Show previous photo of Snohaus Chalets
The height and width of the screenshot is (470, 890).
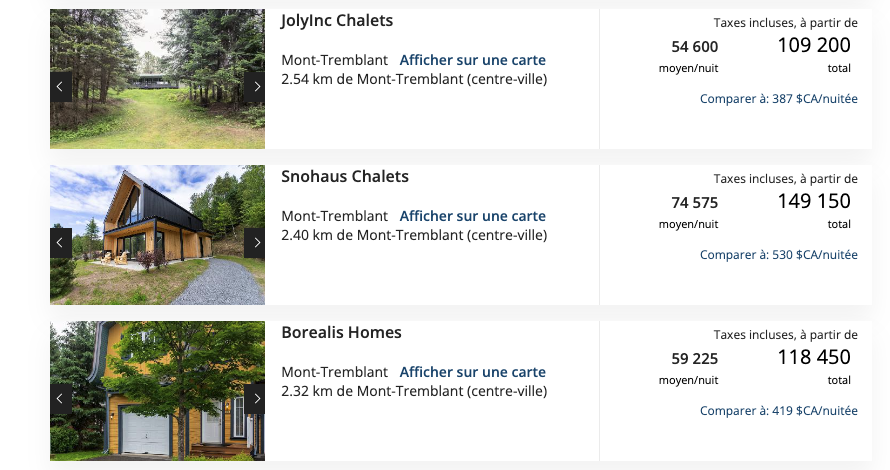pos(60,242)
